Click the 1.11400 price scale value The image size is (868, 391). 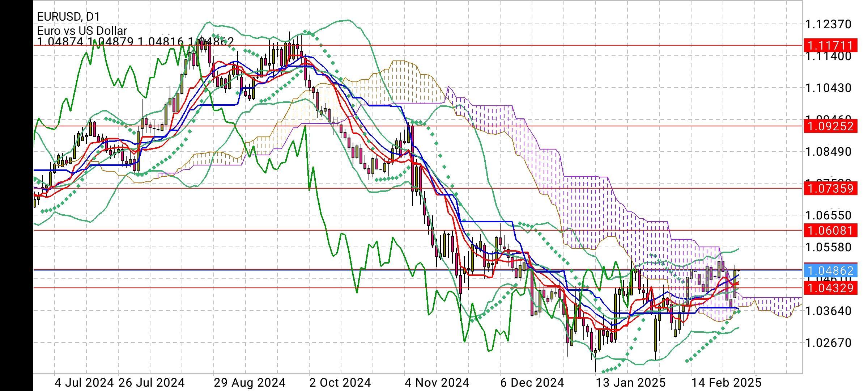[x=828, y=56]
